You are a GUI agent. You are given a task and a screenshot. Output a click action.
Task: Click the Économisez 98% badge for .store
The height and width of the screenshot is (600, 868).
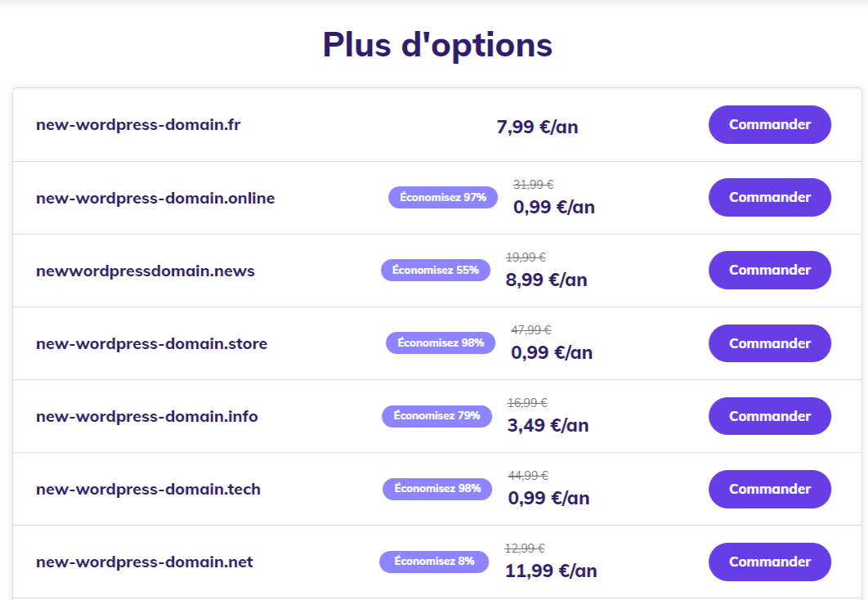(440, 343)
